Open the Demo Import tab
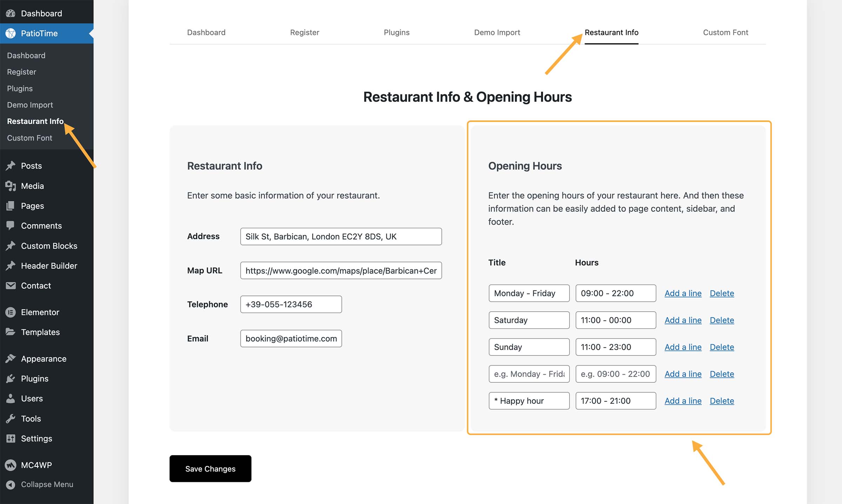 497,32
